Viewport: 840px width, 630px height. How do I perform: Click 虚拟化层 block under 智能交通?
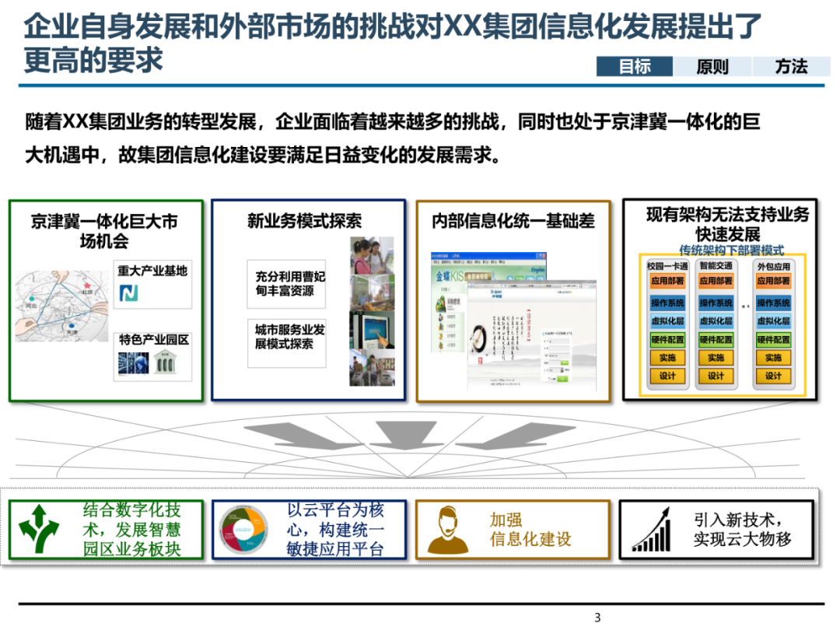click(x=716, y=321)
